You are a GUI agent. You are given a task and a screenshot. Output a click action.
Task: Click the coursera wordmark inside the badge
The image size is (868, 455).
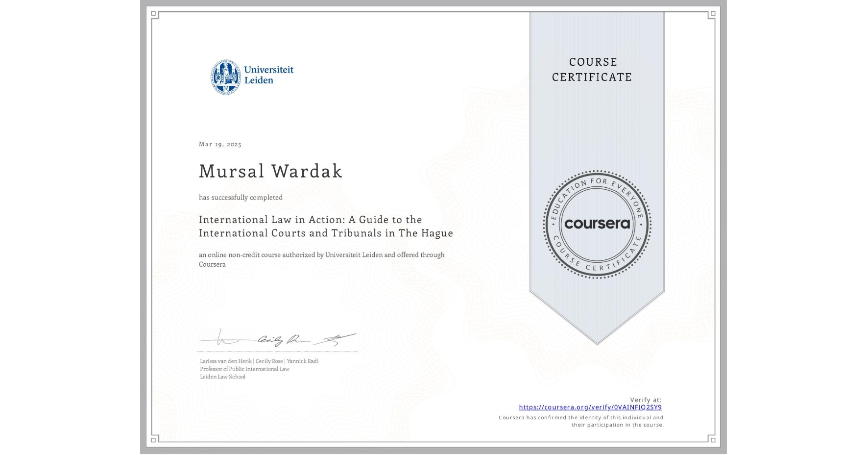[x=597, y=225]
